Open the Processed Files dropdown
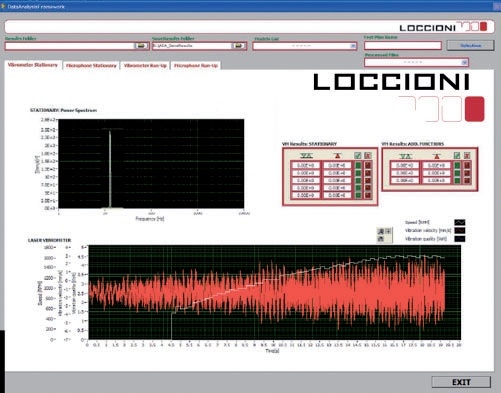Image resolution: width=501 pixels, height=393 pixels. tap(416, 62)
